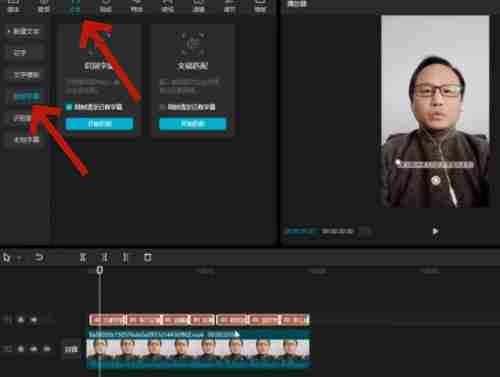Image resolution: width=500 pixels, height=377 pixels.
Task: Delete clip portion right of playhead
Action: (x=125, y=257)
